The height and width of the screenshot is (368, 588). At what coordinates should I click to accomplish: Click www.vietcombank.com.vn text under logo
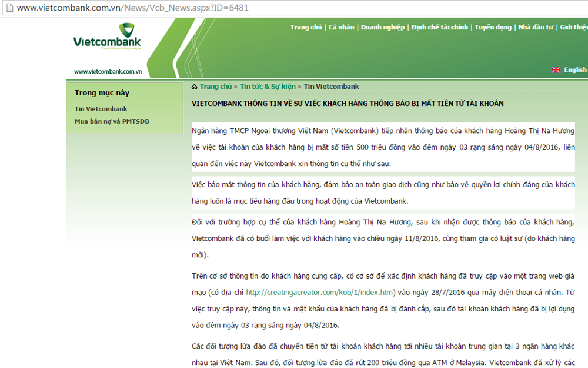coord(108,71)
